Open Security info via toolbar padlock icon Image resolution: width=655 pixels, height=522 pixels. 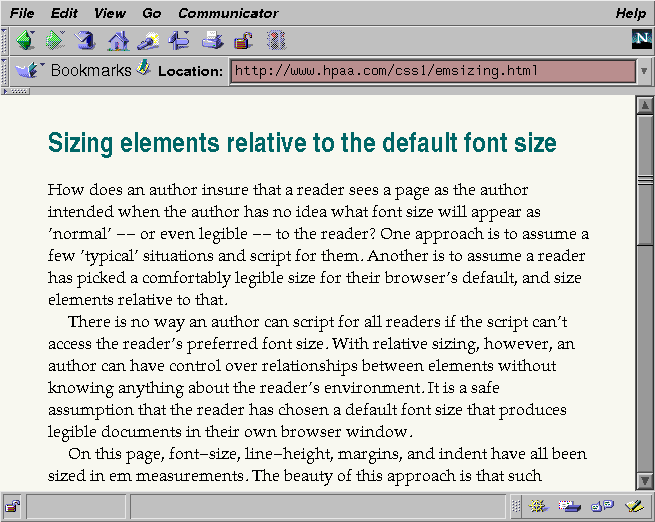[x=243, y=41]
